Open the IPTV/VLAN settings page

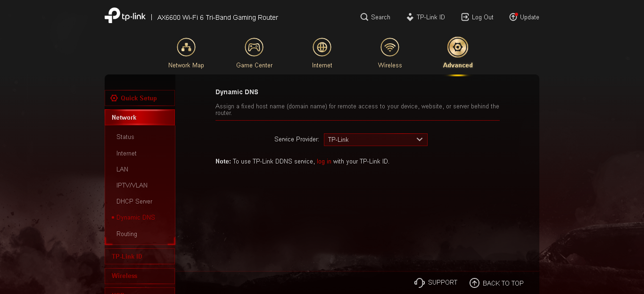pyautogui.click(x=132, y=185)
